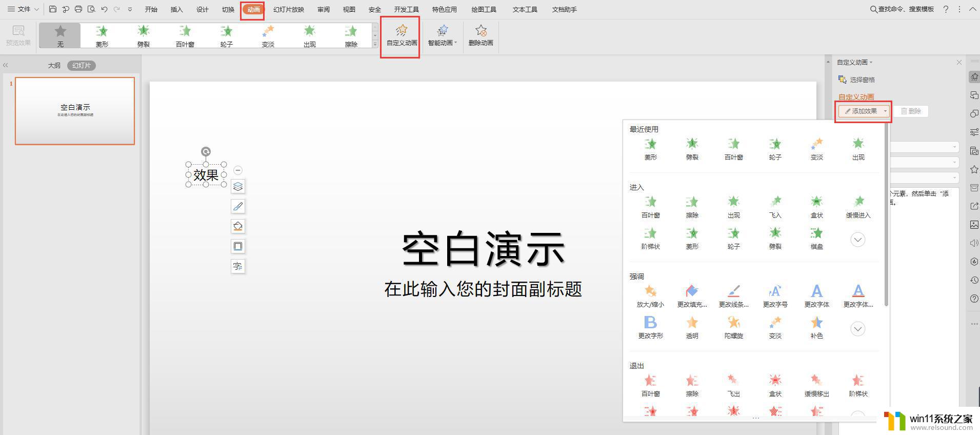The height and width of the screenshot is (435, 980).
Task: Choose 更改字形 emphasis effect
Action: pyautogui.click(x=650, y=327)
